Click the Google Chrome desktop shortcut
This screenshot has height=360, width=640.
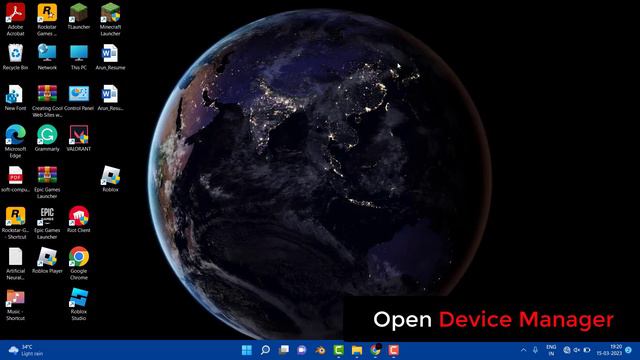(78, 263)
